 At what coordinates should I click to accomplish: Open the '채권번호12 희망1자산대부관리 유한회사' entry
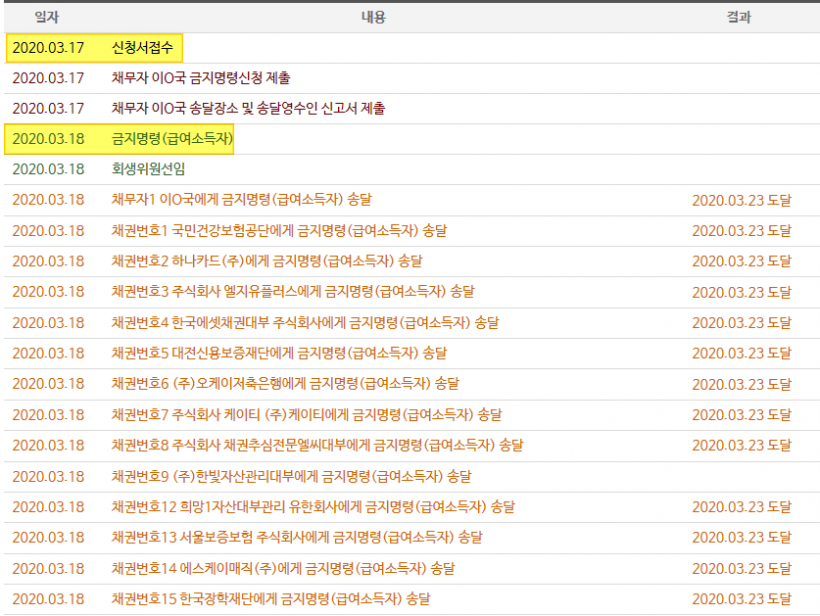tap(313, 507)
